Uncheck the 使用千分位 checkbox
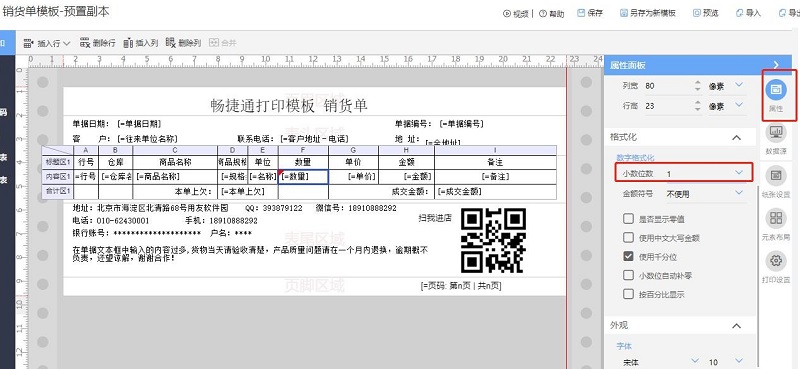800x369 pixels. [629, 257]
